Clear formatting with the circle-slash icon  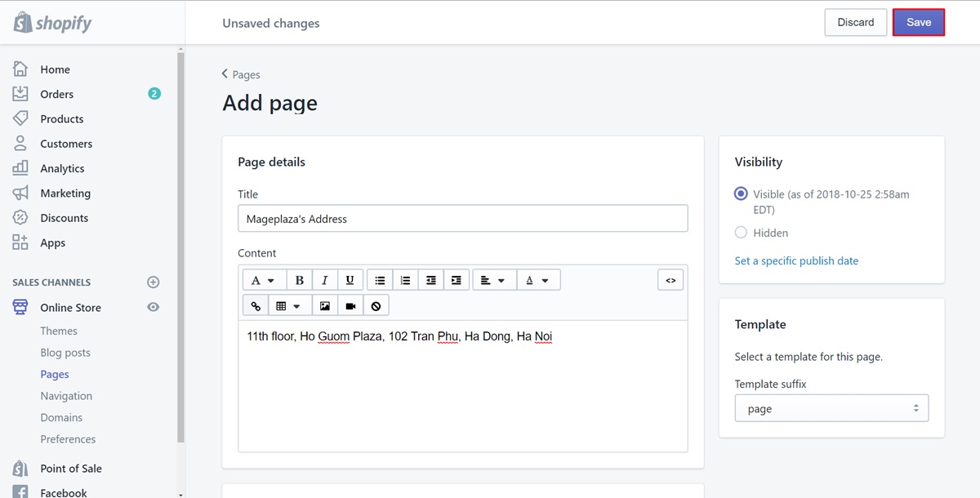click(x=376, y=305)
